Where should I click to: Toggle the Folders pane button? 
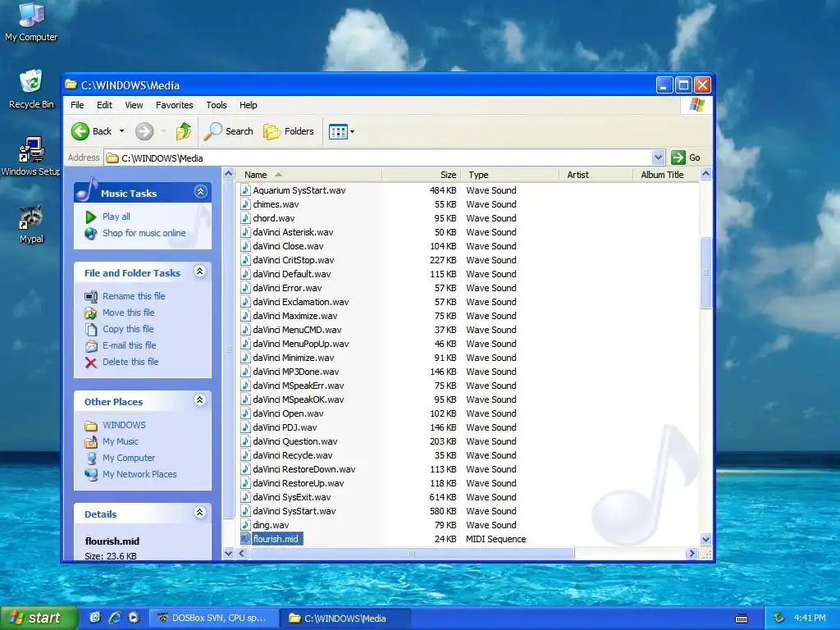point(288,131)
